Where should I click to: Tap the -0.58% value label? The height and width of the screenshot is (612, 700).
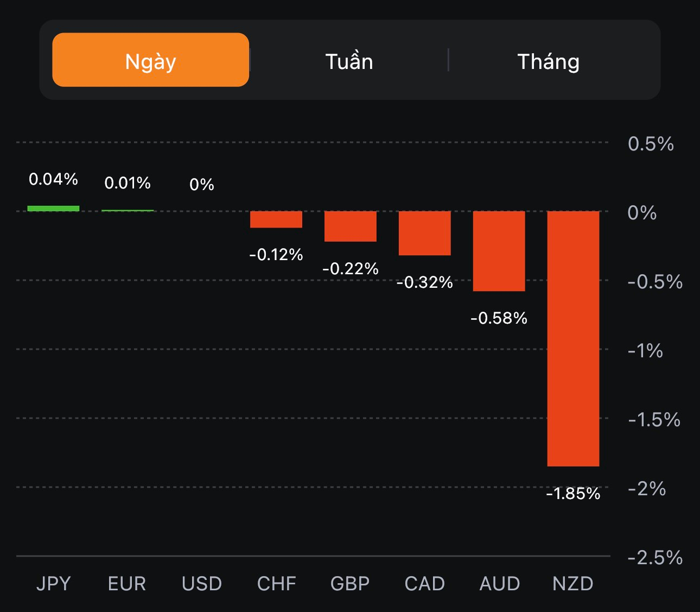pyautogui.click(x=499, y=318)
